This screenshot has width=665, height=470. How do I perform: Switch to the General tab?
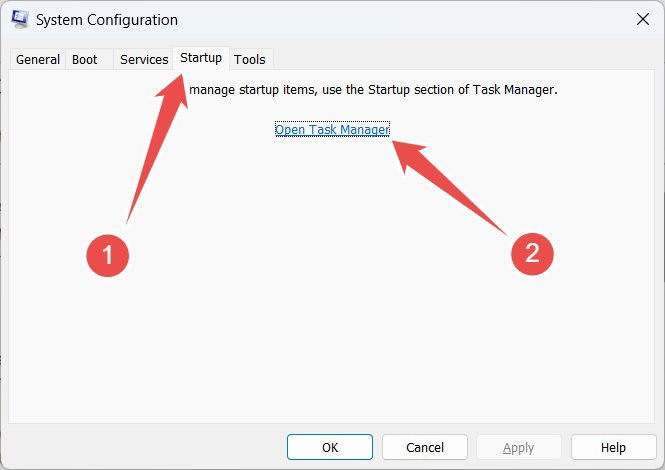[x=38, y=59]
